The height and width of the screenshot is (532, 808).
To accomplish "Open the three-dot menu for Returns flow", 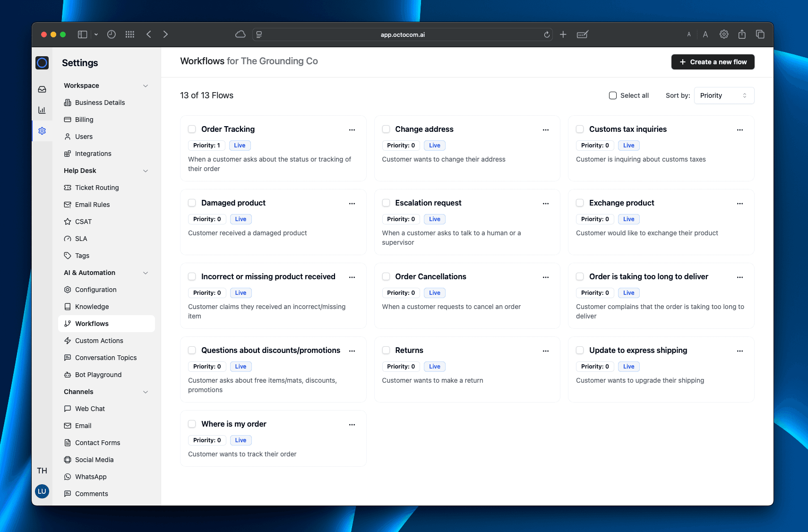I will tap(546, 351).
